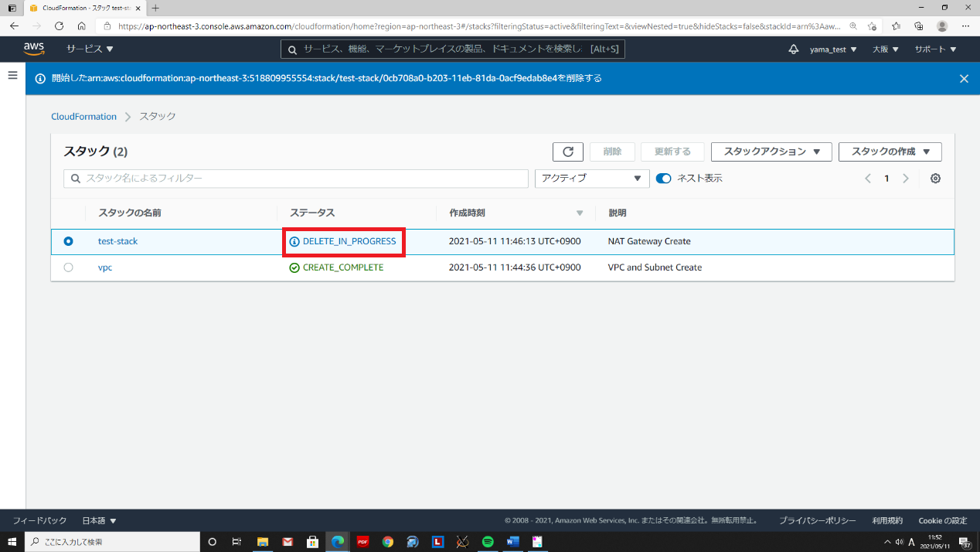Open the hamburger navigation menu
Screen dimensions: 980x552
tap(12, 75)
